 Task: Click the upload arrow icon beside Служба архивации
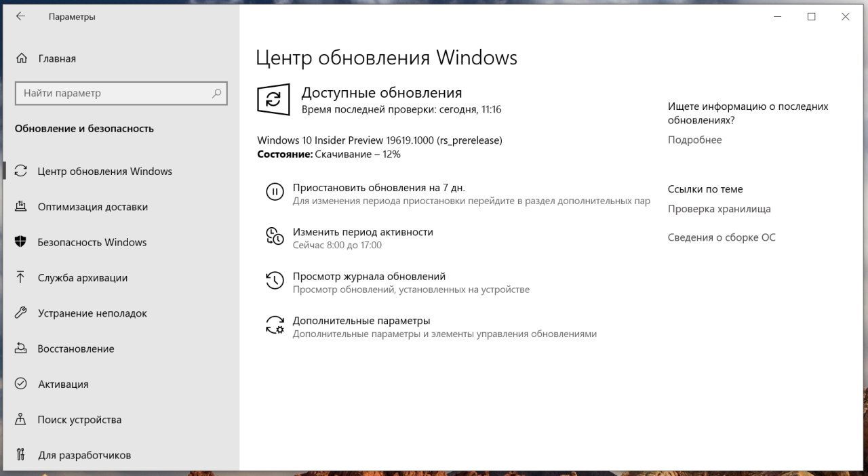point(21,277)
